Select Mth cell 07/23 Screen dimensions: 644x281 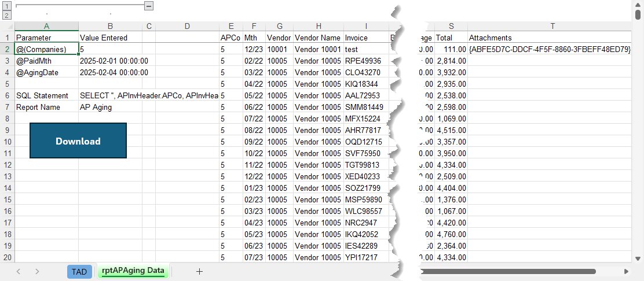(254, 258)
